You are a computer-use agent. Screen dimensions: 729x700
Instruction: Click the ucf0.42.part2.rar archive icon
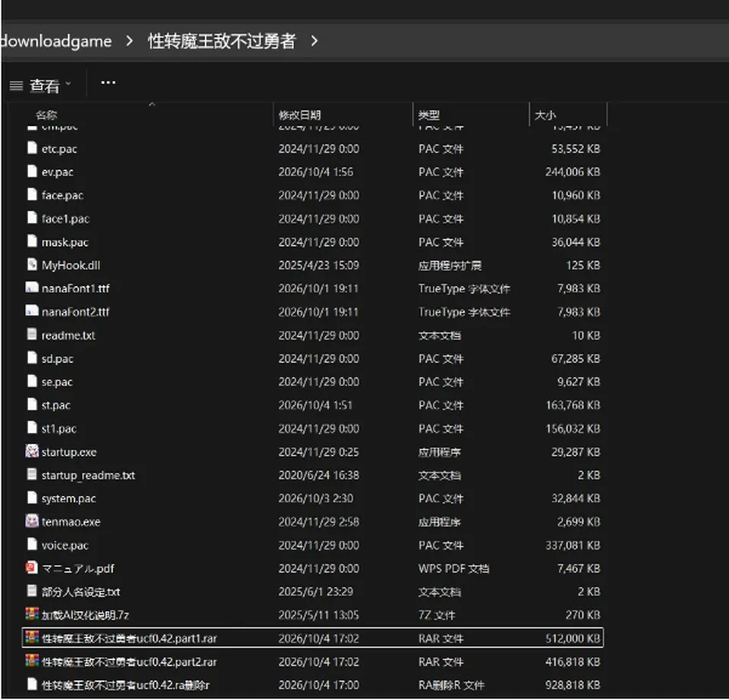click(32, 661)
